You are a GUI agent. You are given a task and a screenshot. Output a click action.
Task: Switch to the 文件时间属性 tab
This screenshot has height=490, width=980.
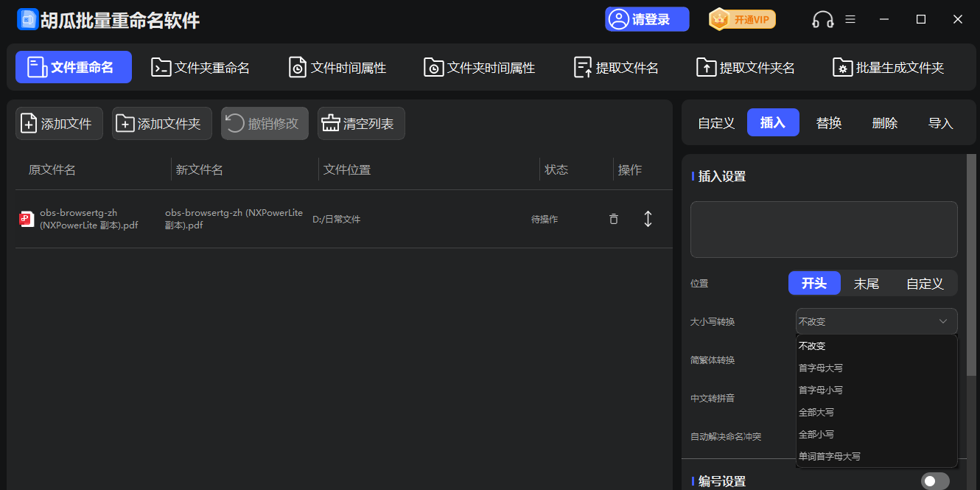pyautogui.click(x=337, y=66)
